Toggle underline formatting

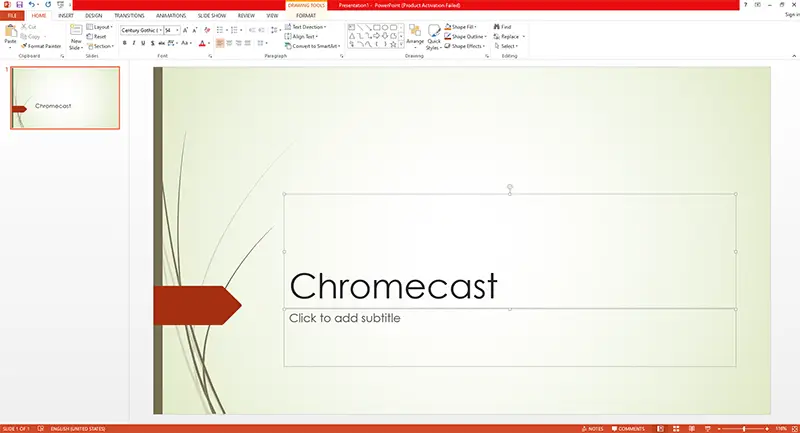click(143, 43)
